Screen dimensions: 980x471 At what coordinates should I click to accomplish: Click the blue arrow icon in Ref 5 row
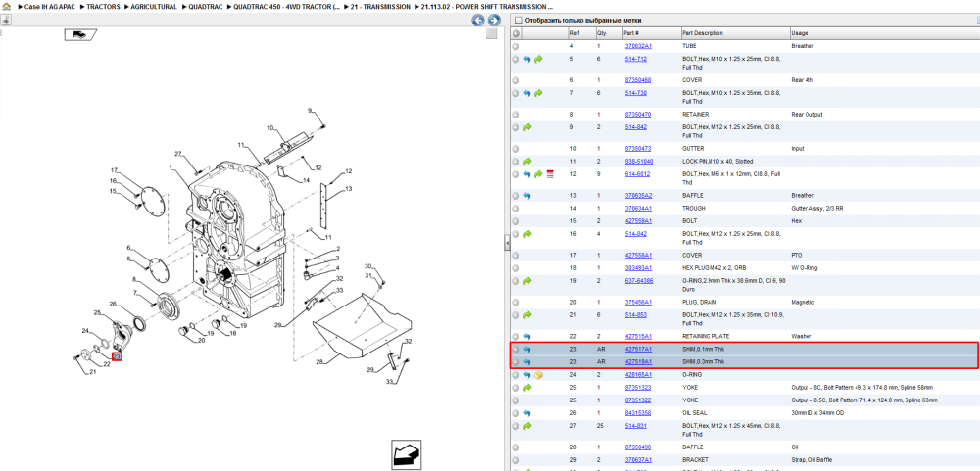pyautogui.click(x=527, y=60)
